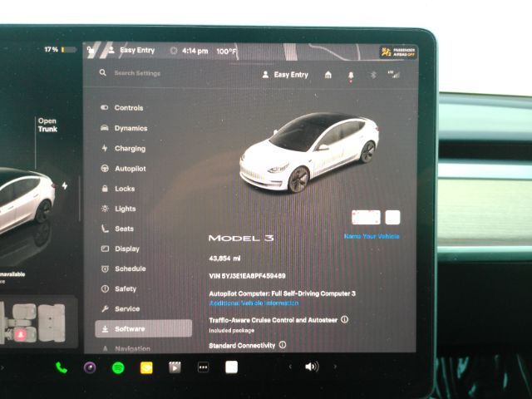The width and height of the screenshot is (532, 399).
Task: Tap the 43,854 mi odometer reading
Action: coord(224,259)
